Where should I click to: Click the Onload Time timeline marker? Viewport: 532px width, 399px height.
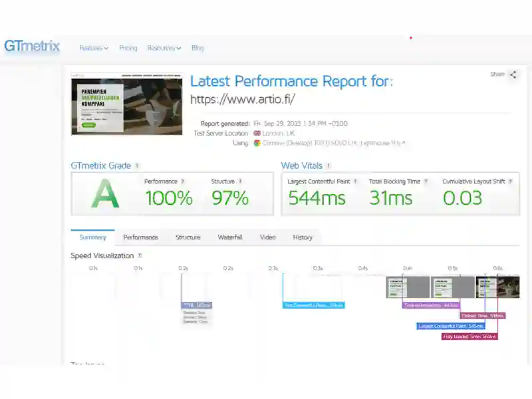point(483,315)
